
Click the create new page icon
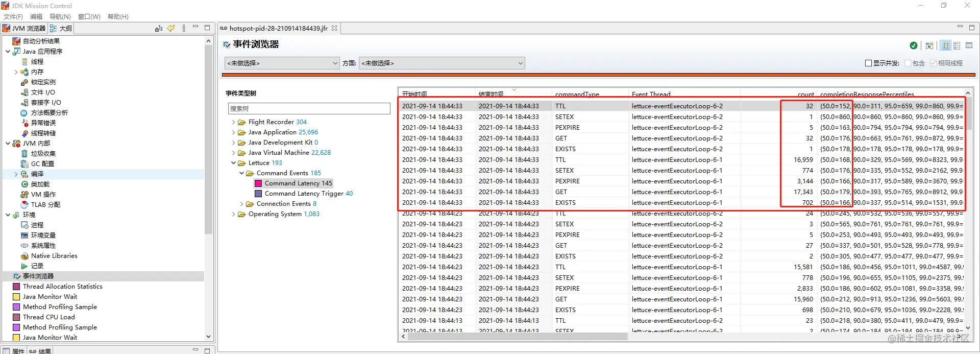[x=929, y=45]
